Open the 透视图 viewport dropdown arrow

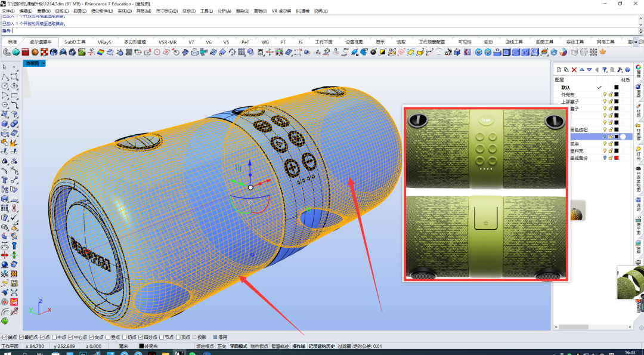[44, 63]
